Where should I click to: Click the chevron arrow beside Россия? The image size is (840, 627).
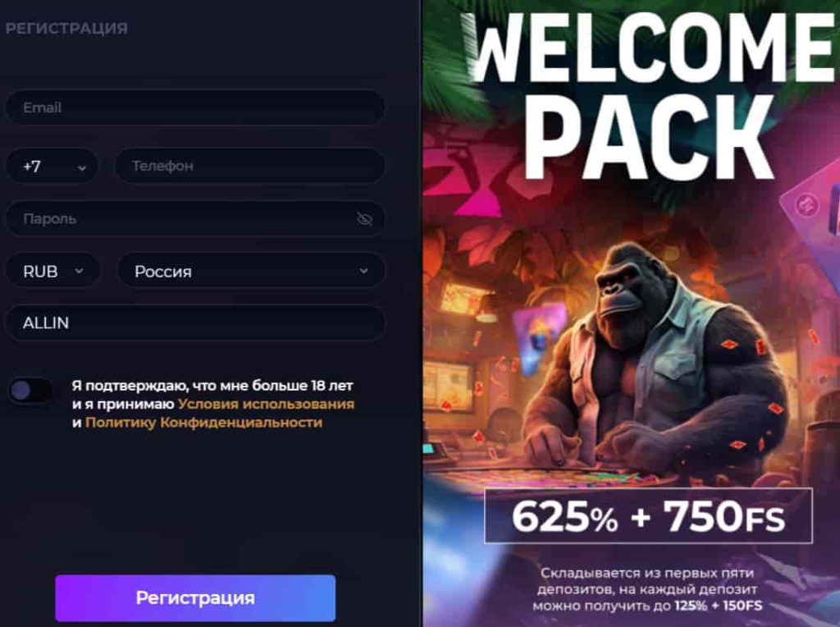(x=363, y=271)
